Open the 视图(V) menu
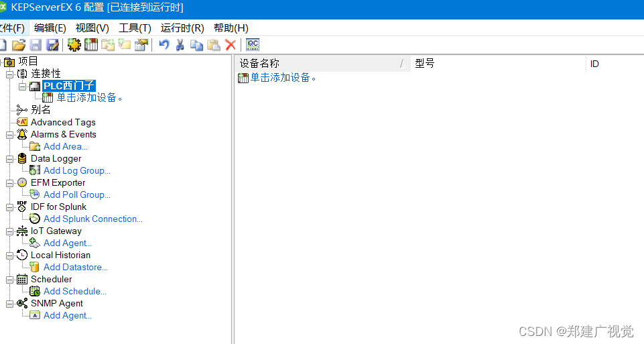Viewport: 644px width, 344px height. pyautogui.click(x=92, y=28)
